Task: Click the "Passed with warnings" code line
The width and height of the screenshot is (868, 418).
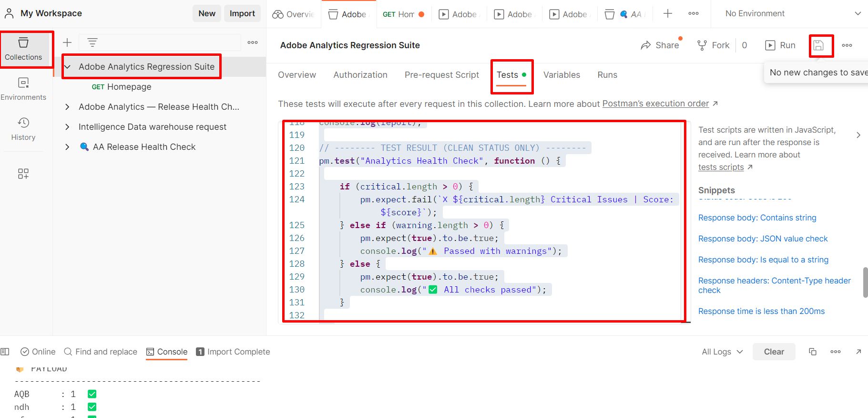Action: pos(461,251)
